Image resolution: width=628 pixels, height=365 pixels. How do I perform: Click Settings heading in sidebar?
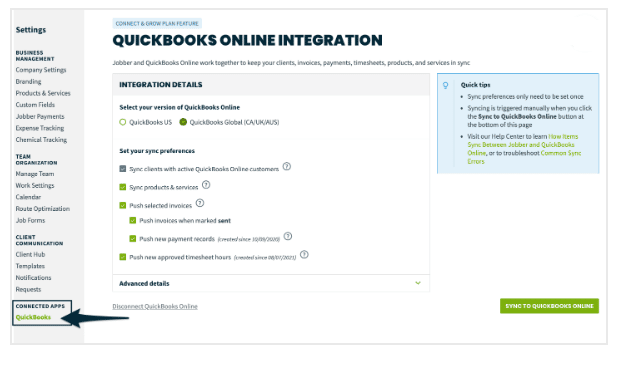[x=31, y=30]
